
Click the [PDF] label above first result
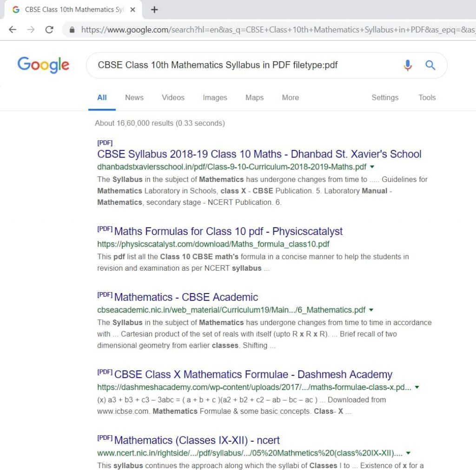[x=105, y=143]
